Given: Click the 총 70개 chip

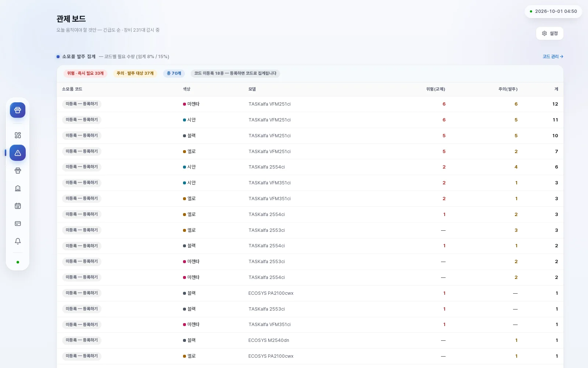Looking at the screenshot, I should (x=174, y=73).
